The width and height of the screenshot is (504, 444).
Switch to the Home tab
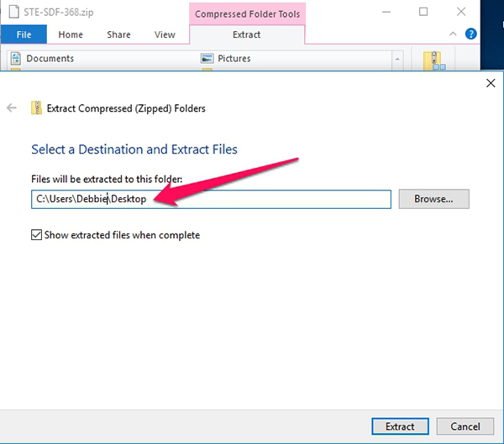[71, 34]
